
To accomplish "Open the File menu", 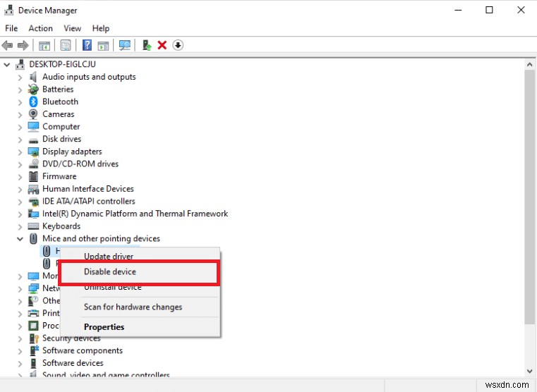I will [x=11, y=28].
